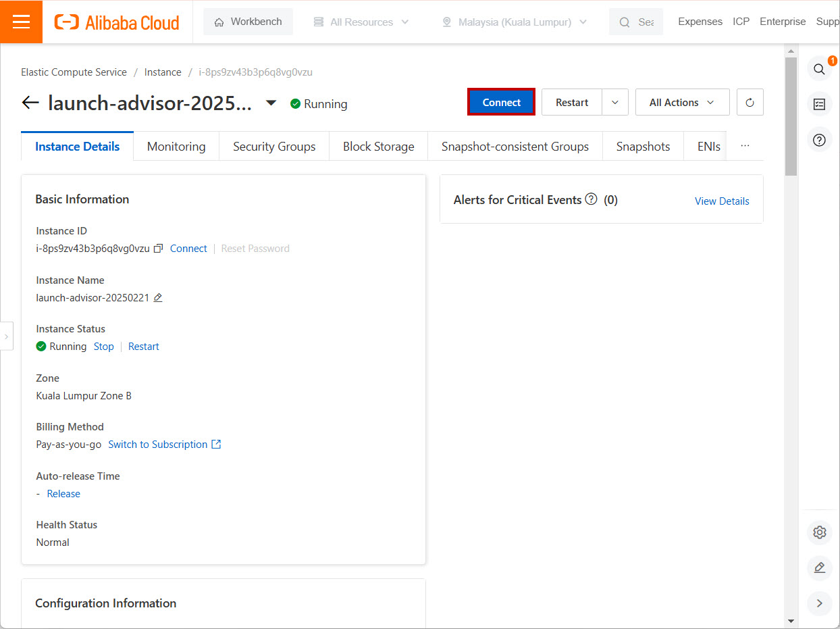
Task: Expand the collapsed left side panel
Action: [x=6, y=336]
